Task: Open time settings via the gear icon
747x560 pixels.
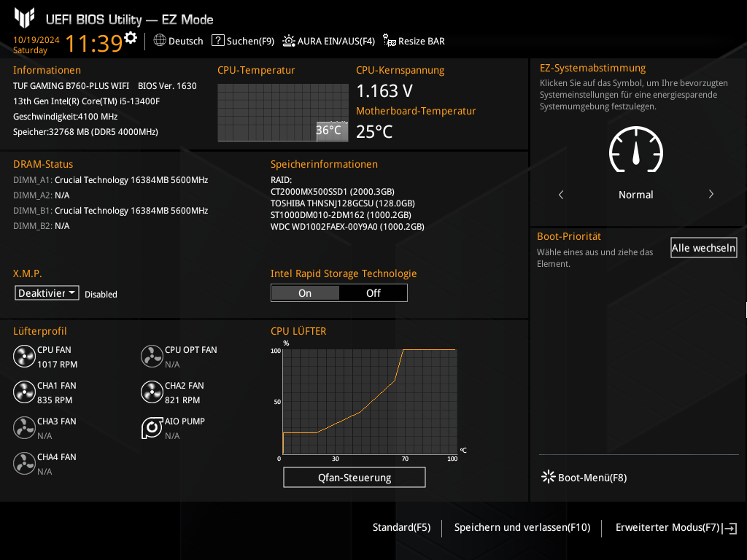Action: [x=131, y=38]
